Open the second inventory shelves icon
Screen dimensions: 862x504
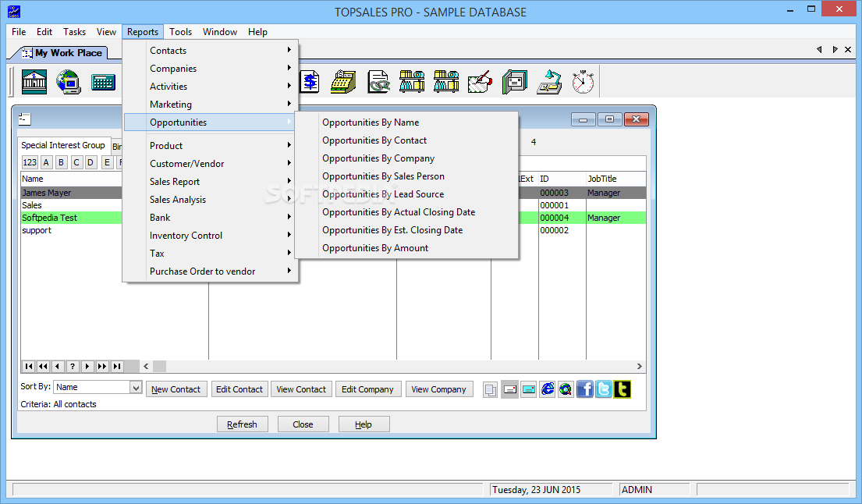[x=446, y=81]
